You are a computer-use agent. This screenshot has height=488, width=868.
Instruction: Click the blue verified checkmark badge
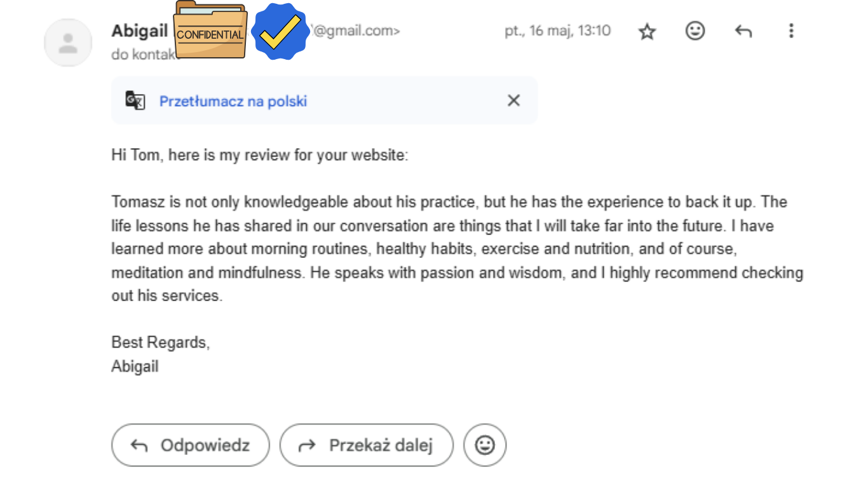(280, 31)
